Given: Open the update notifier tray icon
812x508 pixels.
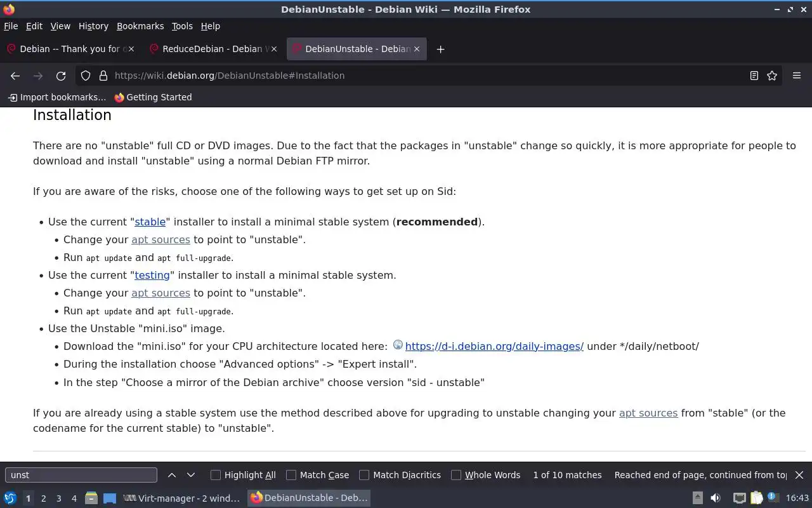Looking at the screenshot, I should click(x=773, y=498).
